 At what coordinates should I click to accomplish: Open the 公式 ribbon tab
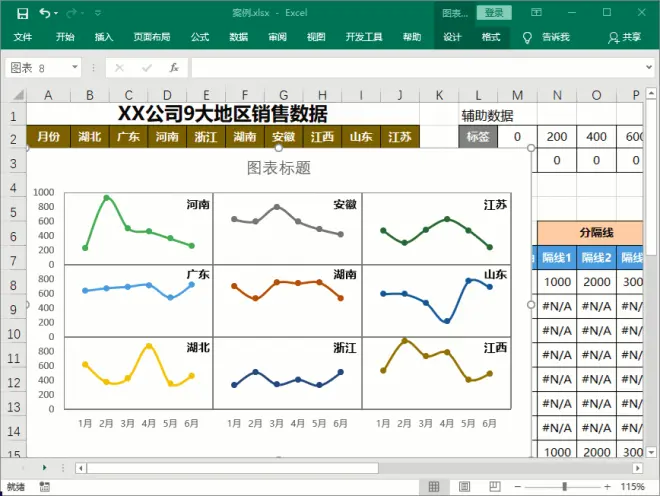point(200,37)
